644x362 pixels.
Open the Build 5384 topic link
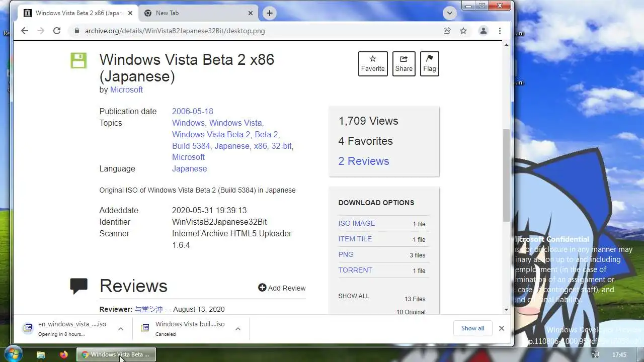click(192, 146)
